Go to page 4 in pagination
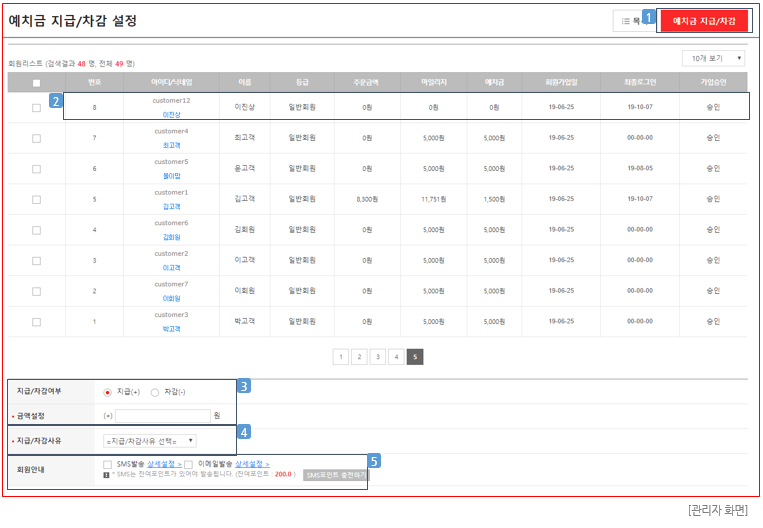The image size is (763, 528). pos(397,356)
